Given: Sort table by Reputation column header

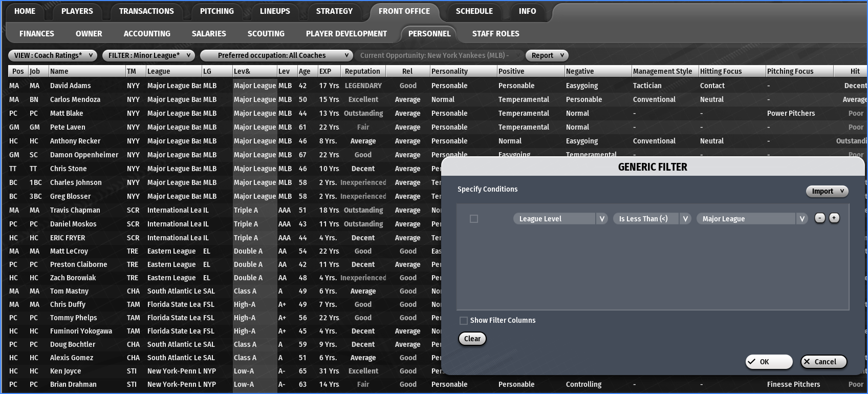Looking at the screenshot, I should click(x=362, y=71).
